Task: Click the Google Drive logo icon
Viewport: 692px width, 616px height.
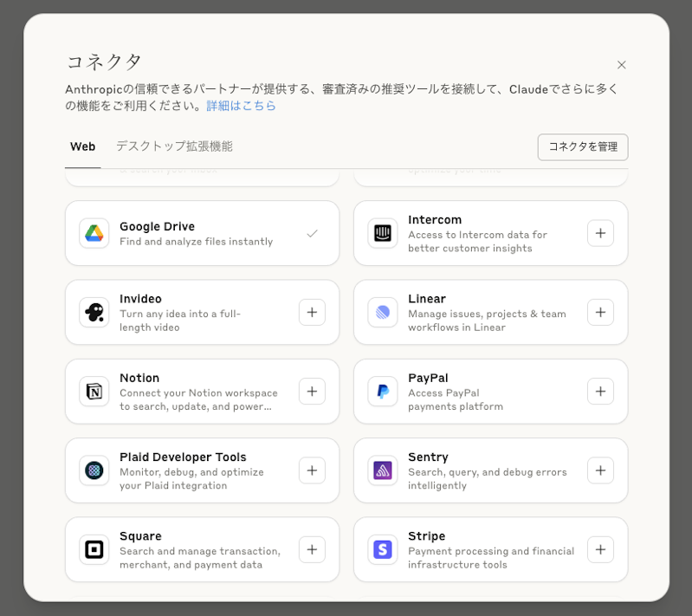Action: (x=94, y=233)
